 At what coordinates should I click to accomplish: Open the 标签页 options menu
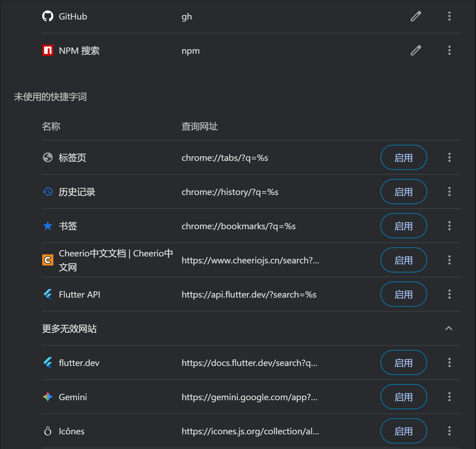pos(449,157)
